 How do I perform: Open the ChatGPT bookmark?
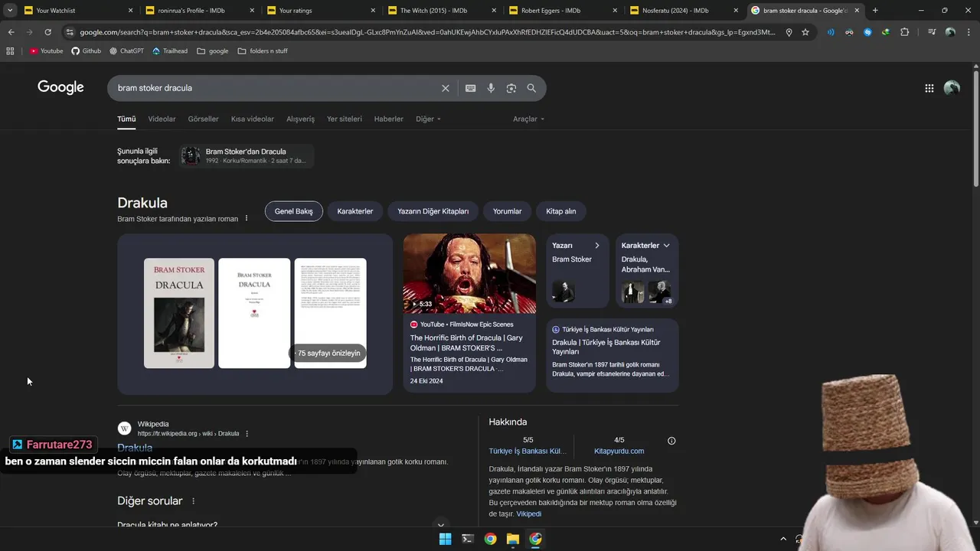point(126,51)
